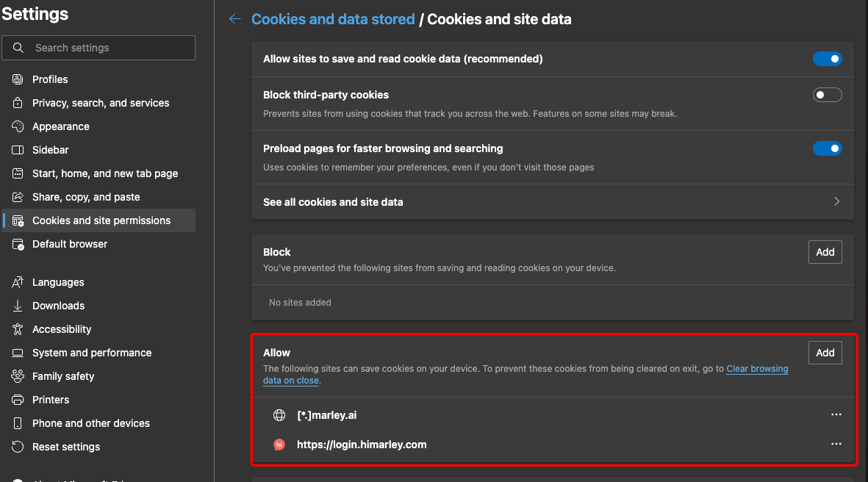Viewport: 868px width, 482px height.
Task: Click the Accessibility figure icon
Action: (x=18, y=329)
